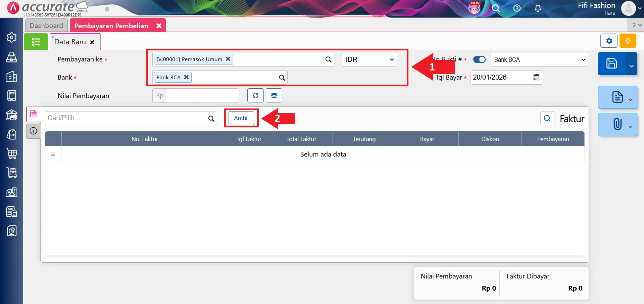Open the shopping cart sidebar module
The width and height of the screenshot is (644, 304).
pyautogui.click(x=12, y=154)
